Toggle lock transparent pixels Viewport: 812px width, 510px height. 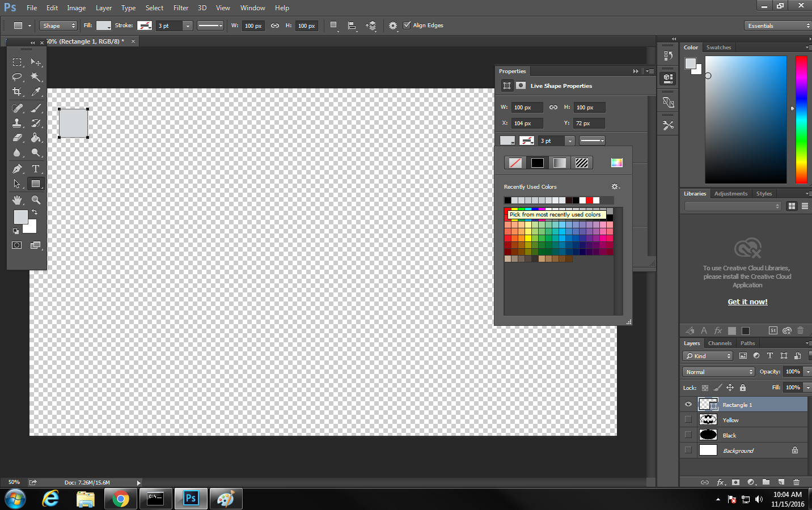point(705,388)
